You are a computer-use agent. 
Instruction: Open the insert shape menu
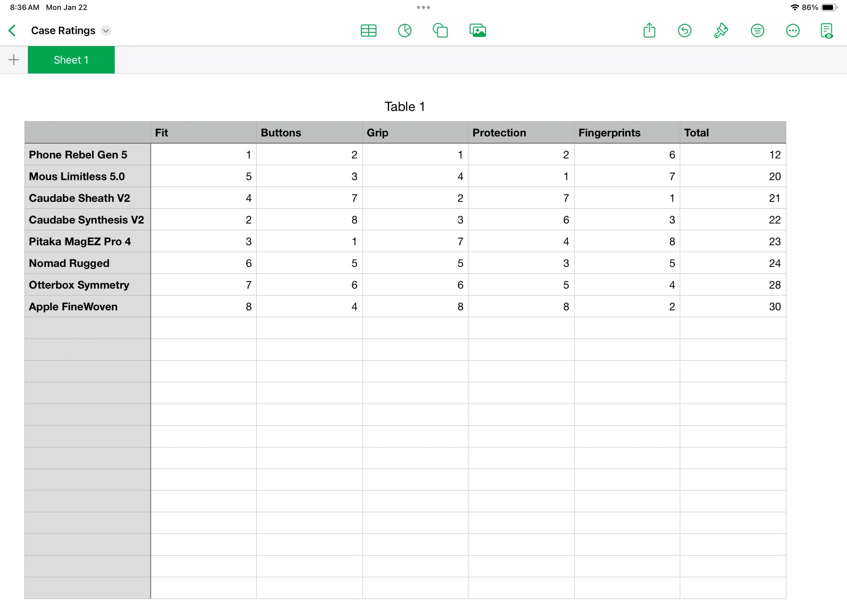(x=440, y=30)
